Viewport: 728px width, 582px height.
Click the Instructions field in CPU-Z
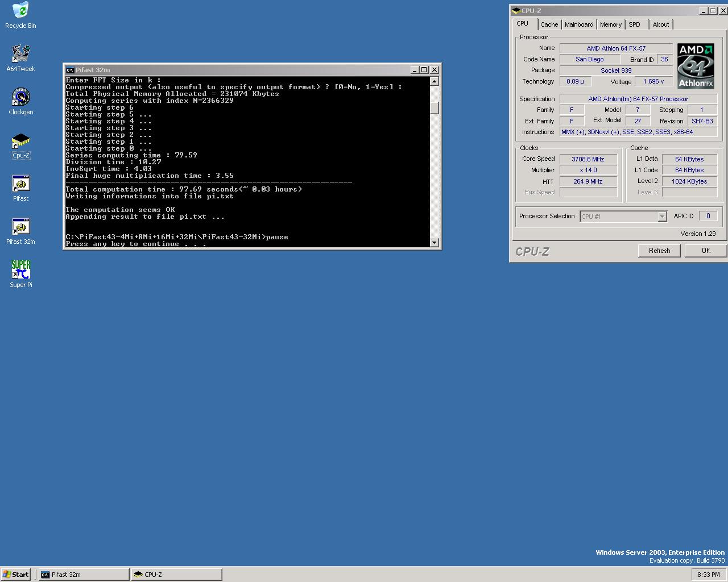pos(638,132)
